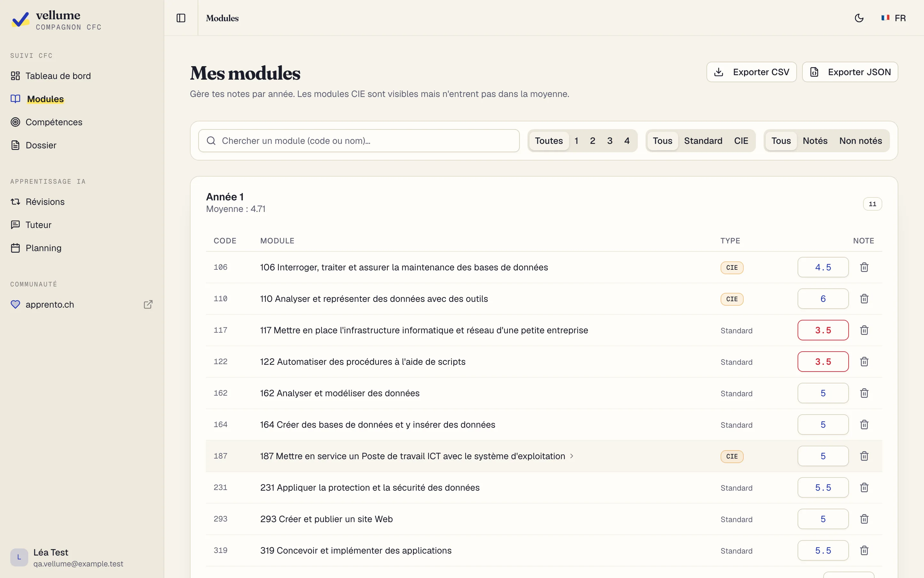Click the external link icon beside apprento.ch
This screenshot has width=924, height=578.
tap(148, 304)
